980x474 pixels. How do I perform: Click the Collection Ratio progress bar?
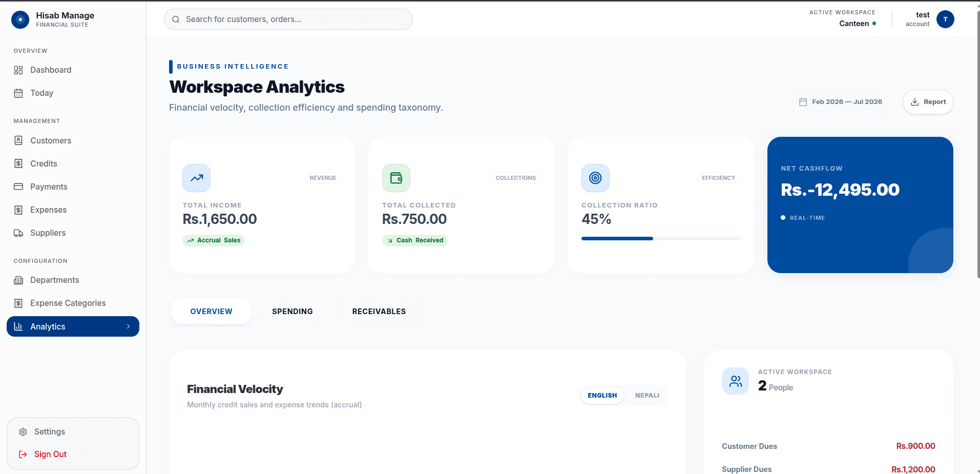pyautogui.click(x=660, y=238)
